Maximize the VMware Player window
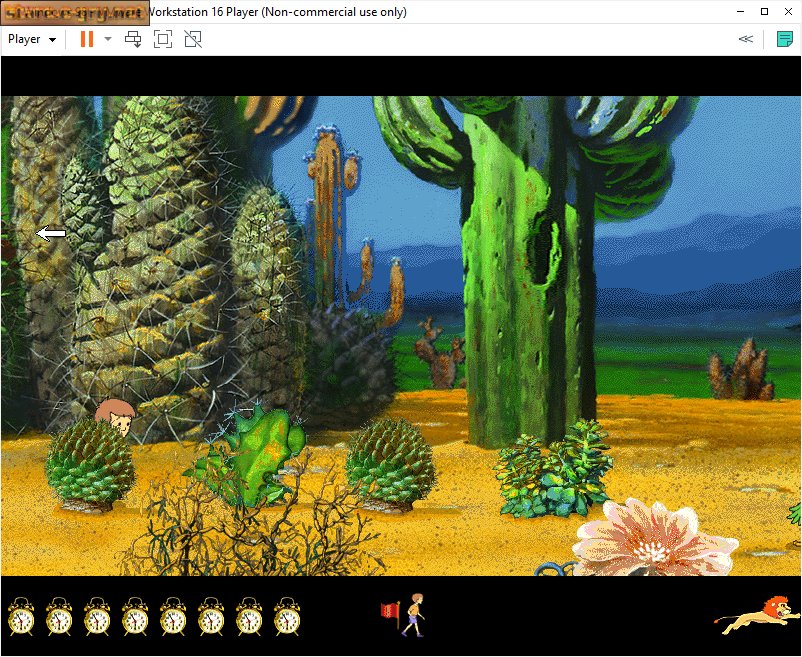This screenshot has width=802, height=657. [x=764, y=11]
